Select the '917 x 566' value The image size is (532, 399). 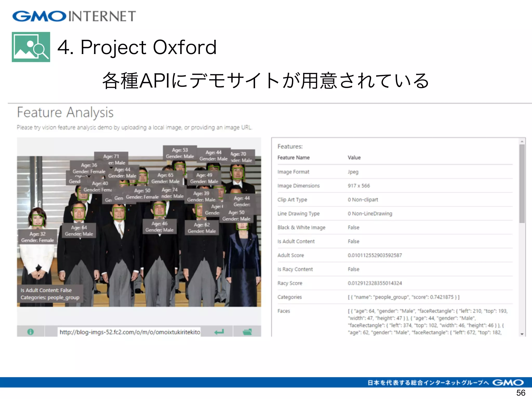point(359,186)
